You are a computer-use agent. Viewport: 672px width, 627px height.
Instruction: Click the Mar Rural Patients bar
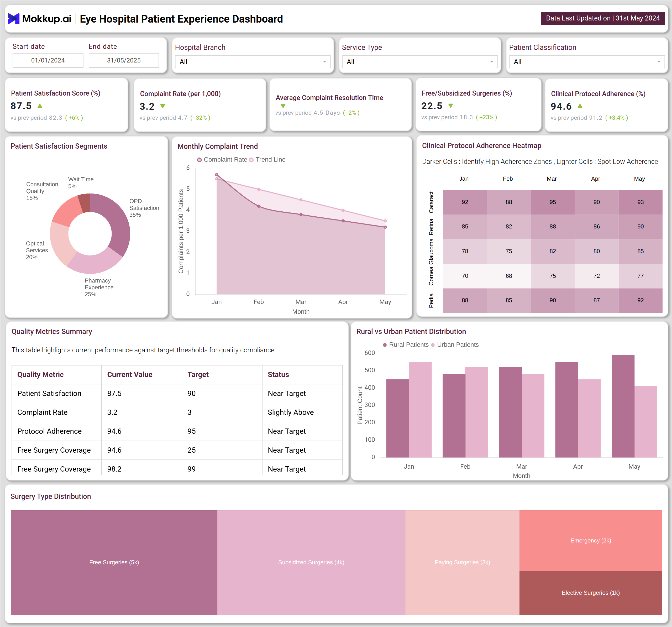tap(510, 412)
